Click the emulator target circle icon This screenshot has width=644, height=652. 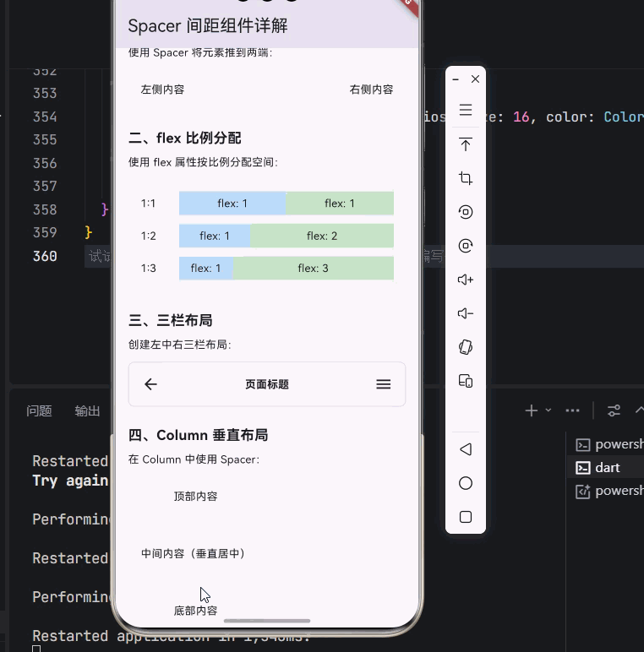[466, 246]
